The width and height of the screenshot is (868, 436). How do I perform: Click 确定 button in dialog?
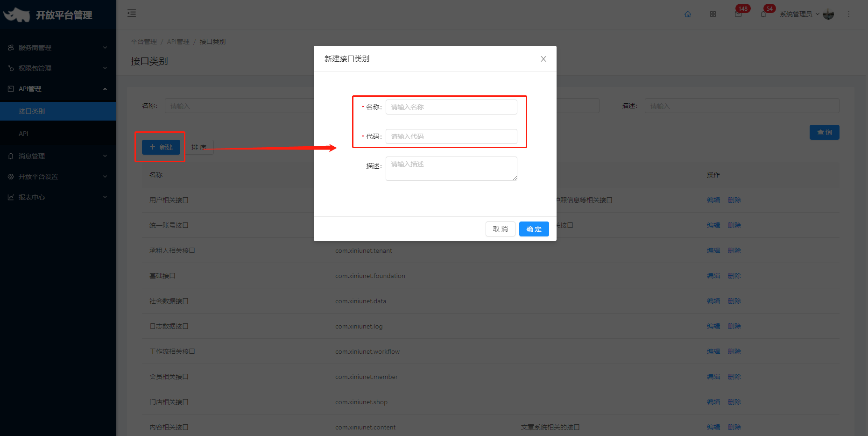534,229
